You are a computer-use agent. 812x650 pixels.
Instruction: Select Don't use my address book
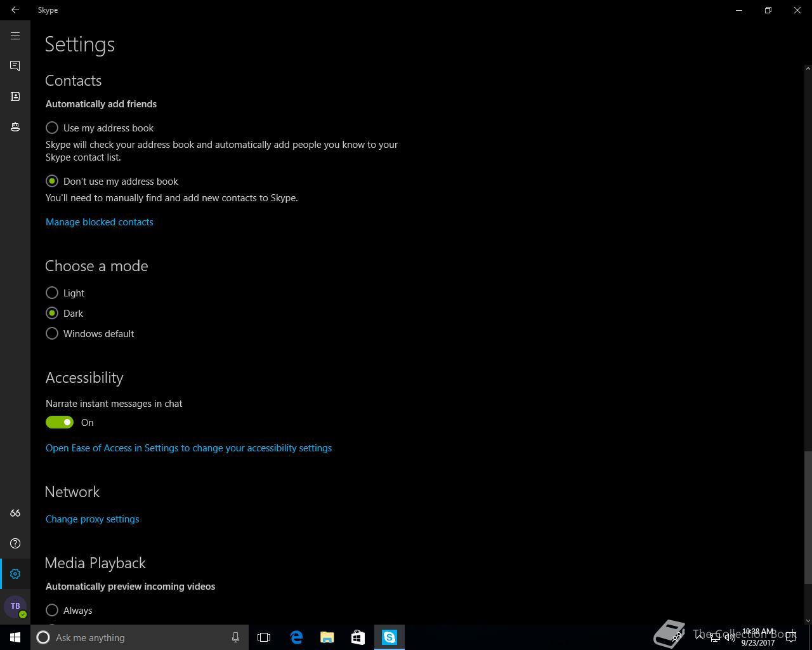click(x=112, y=181)
